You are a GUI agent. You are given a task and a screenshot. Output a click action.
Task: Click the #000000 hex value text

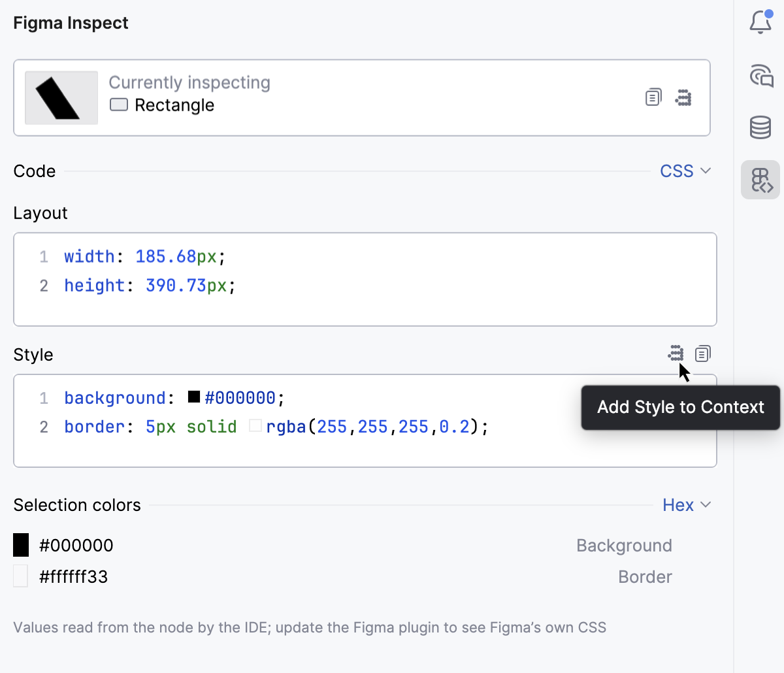[76, 546]
